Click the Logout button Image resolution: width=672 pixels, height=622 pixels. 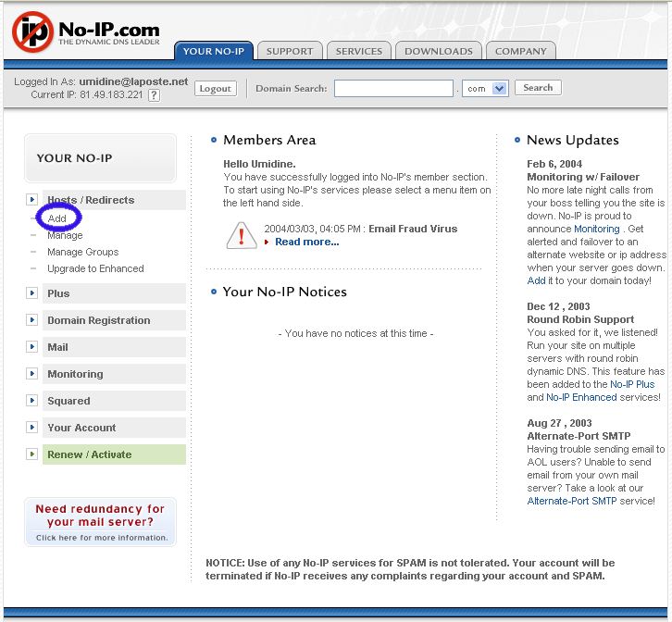216,89
